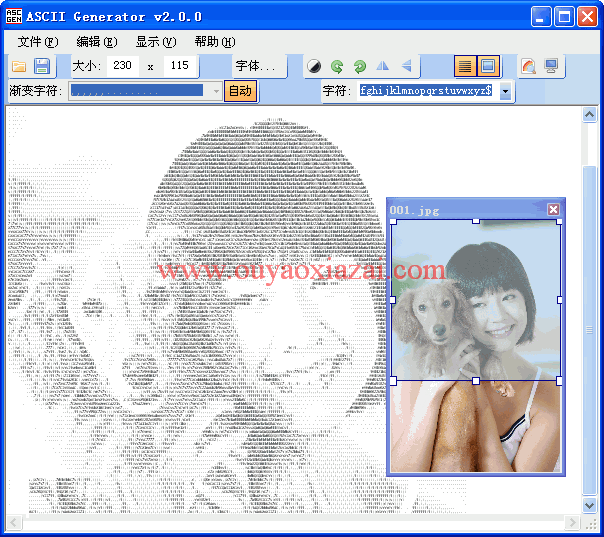Flip image horizontally with blue triangles

click(383, 66)
